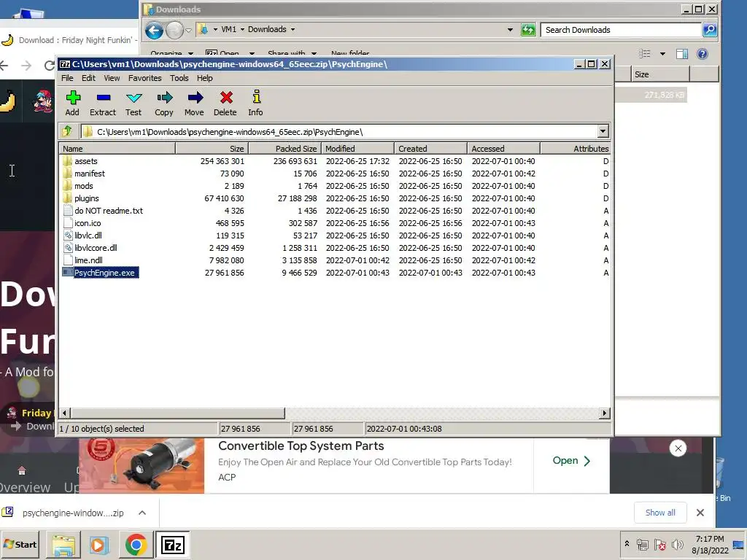Sort by the Modified column
747x560 pixels.
coord(357,149)
